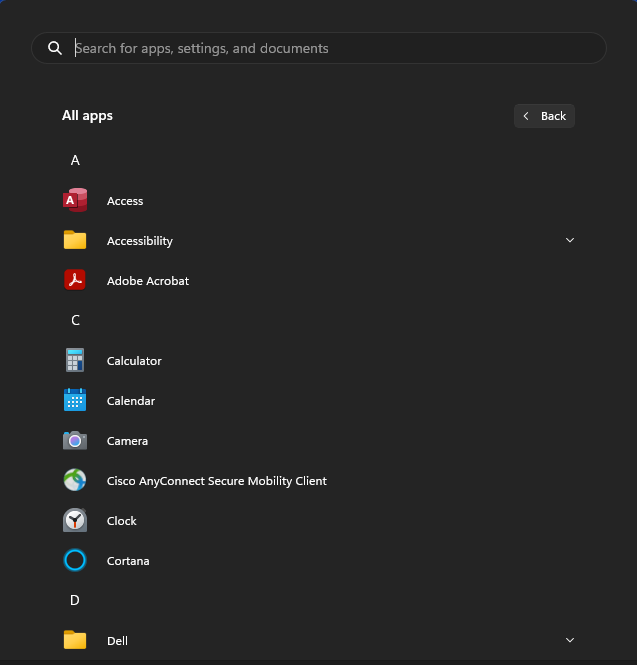Image resolution: width=637 pixels, height=665 pixels.
Task: Select the Access text label
Action: point(125,201)
